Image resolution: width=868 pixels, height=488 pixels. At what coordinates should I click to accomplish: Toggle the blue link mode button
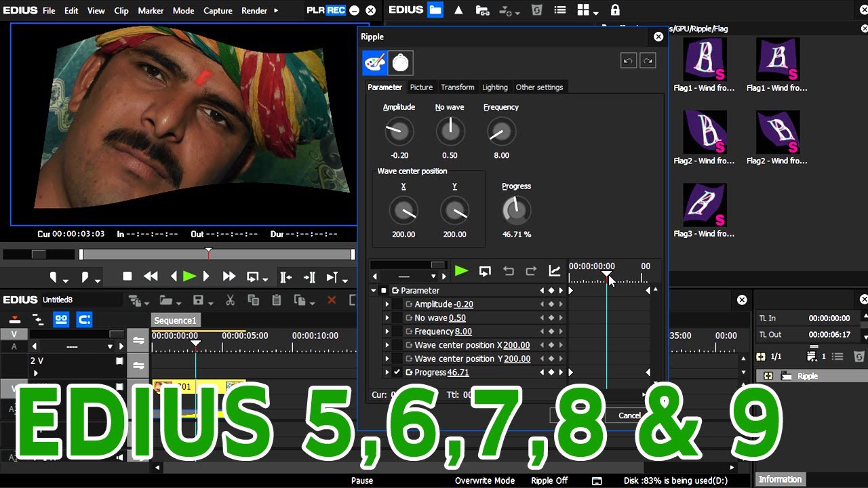[61, 319]
